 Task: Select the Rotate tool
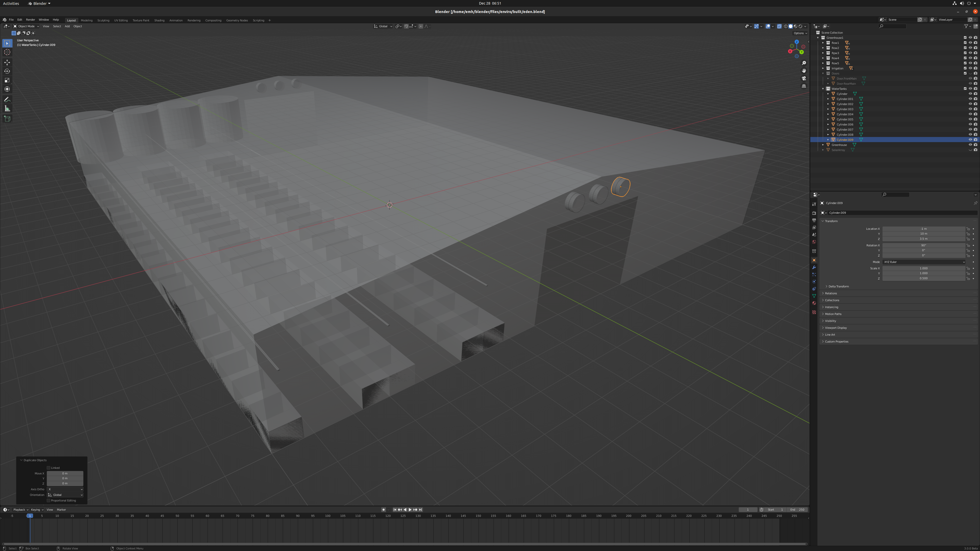(x=7, y=71)
